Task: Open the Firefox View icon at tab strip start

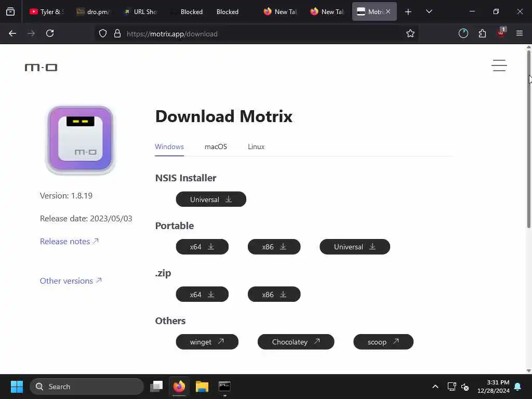Action: (x=10, y=12)
